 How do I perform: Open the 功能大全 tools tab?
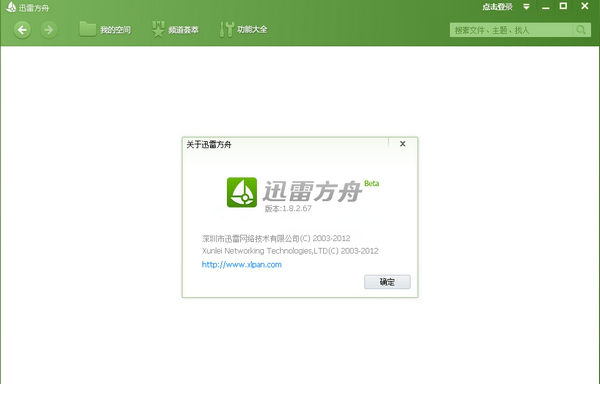[x=243, y=29]
